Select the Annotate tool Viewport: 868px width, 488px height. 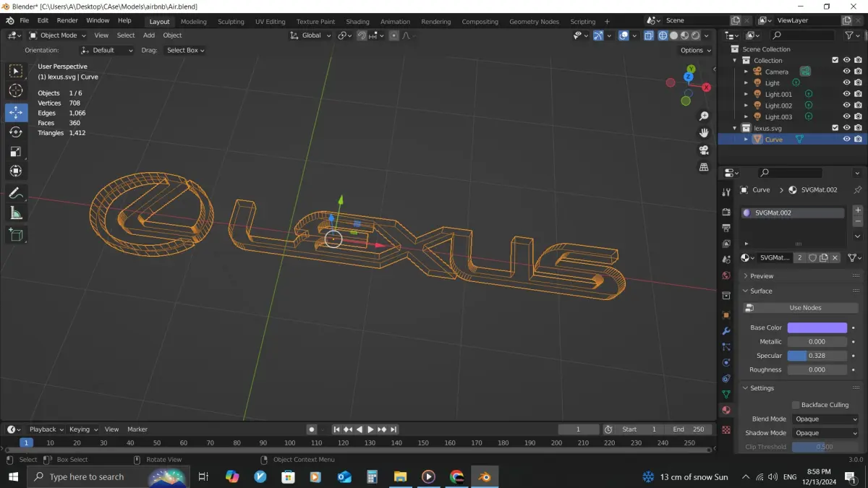click(x=16, y=193)
